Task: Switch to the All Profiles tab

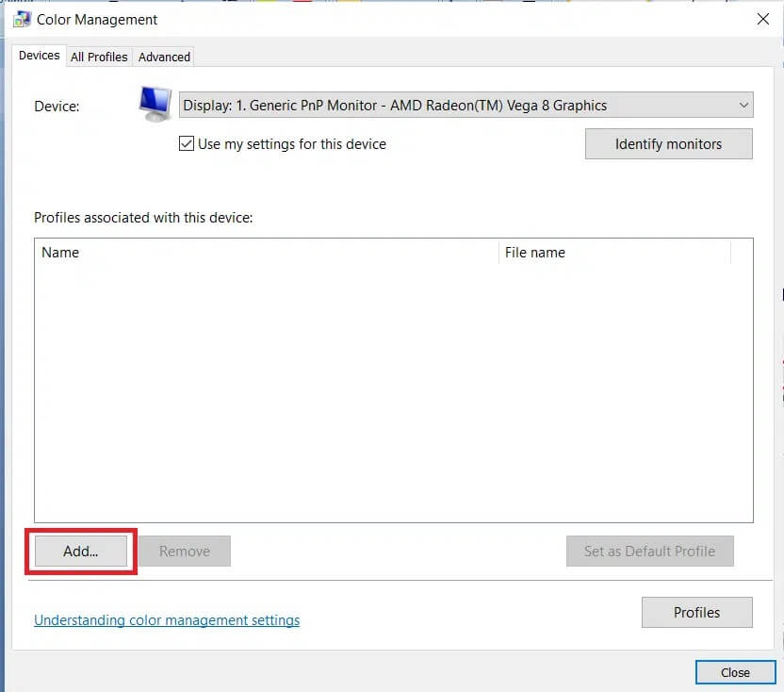Action: (99, 58)
